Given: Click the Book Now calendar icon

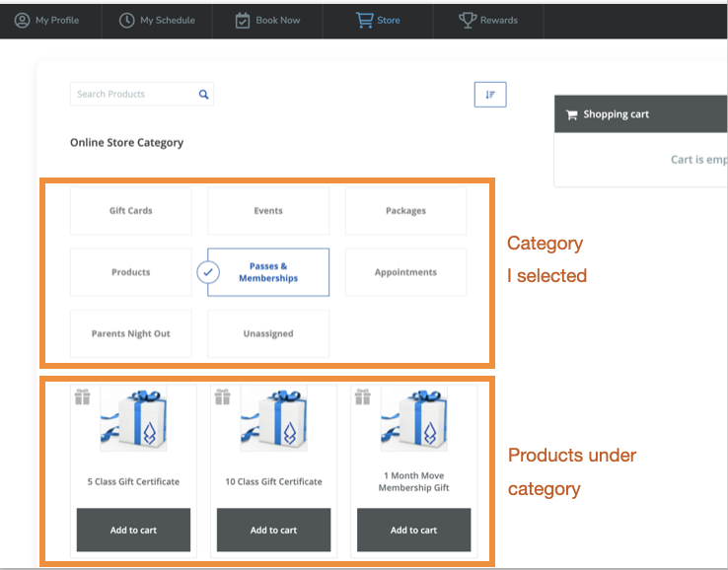Looking at the screenshot, I should coord(243,20).
